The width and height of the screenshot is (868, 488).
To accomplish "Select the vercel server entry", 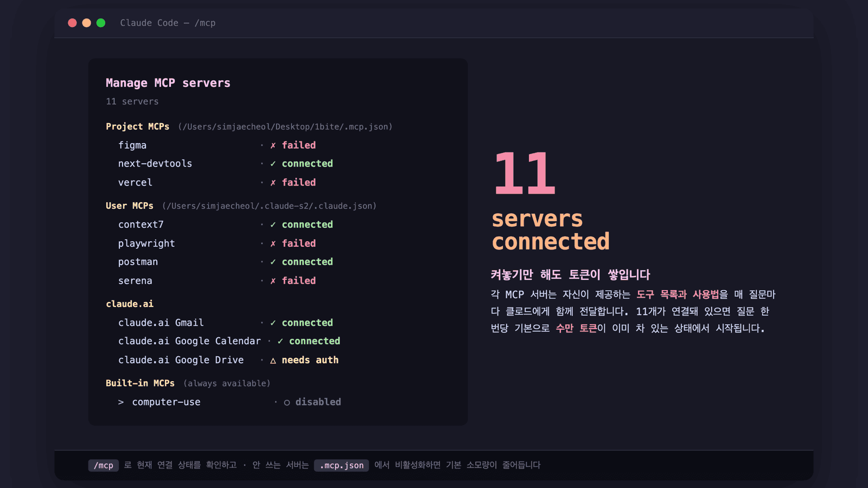I will click(217, 183).
